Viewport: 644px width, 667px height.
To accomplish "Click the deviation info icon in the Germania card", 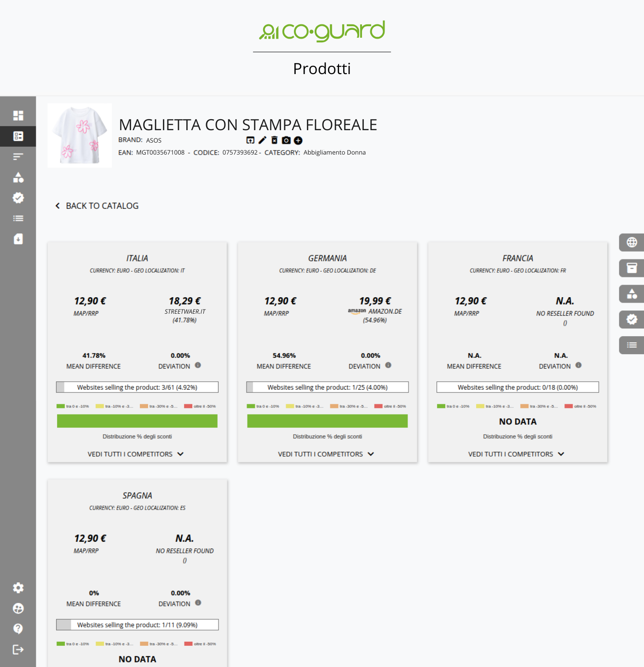I will pos(388,365).
